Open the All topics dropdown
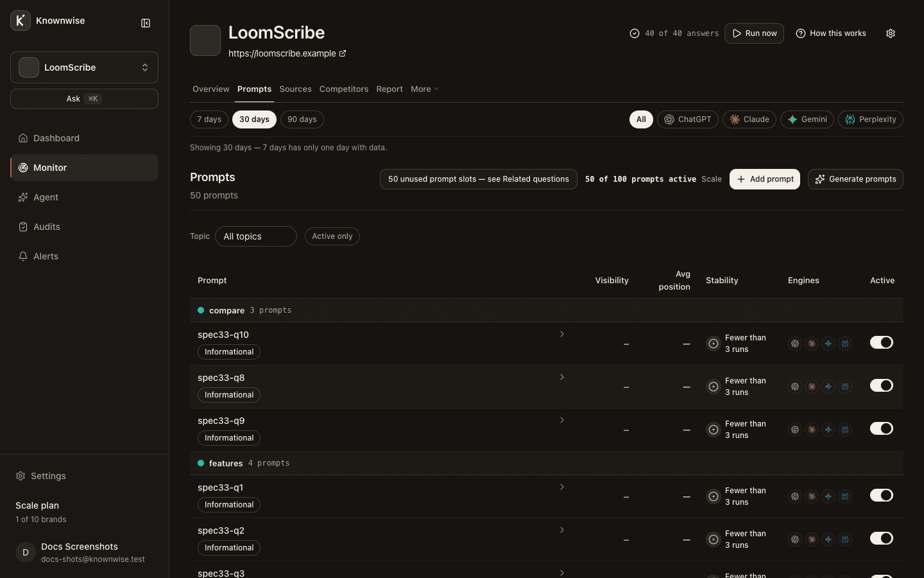 tap(256, 236)
